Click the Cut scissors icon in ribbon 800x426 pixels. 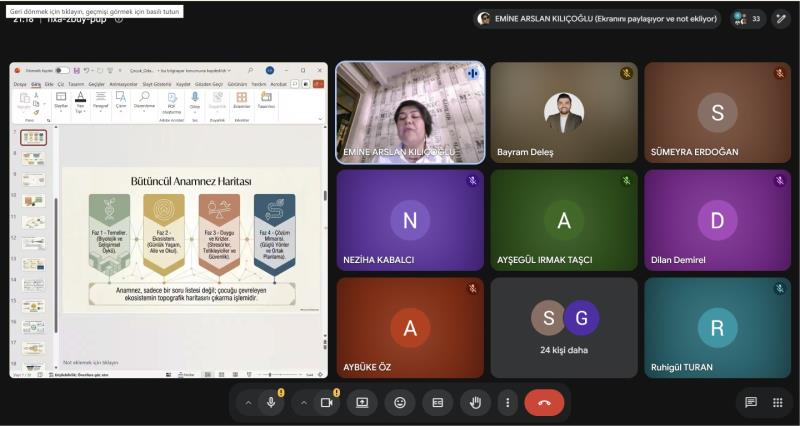tap(36, 95)
